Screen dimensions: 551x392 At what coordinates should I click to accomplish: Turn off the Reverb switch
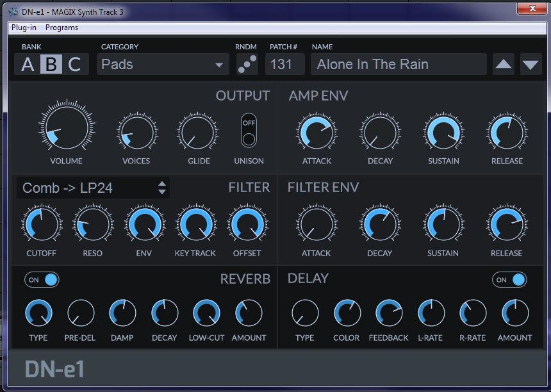[x=42, y=280]
